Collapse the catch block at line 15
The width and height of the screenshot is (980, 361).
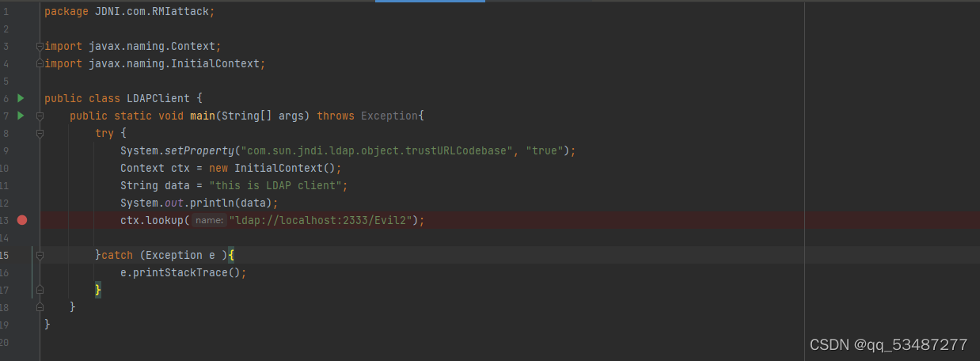[x=40, y=255]
